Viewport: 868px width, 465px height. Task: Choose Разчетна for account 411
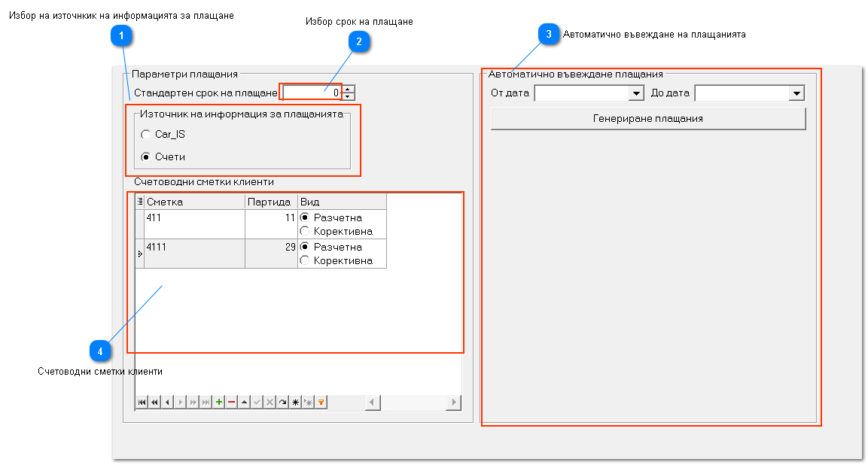click(x=304, y=217)
